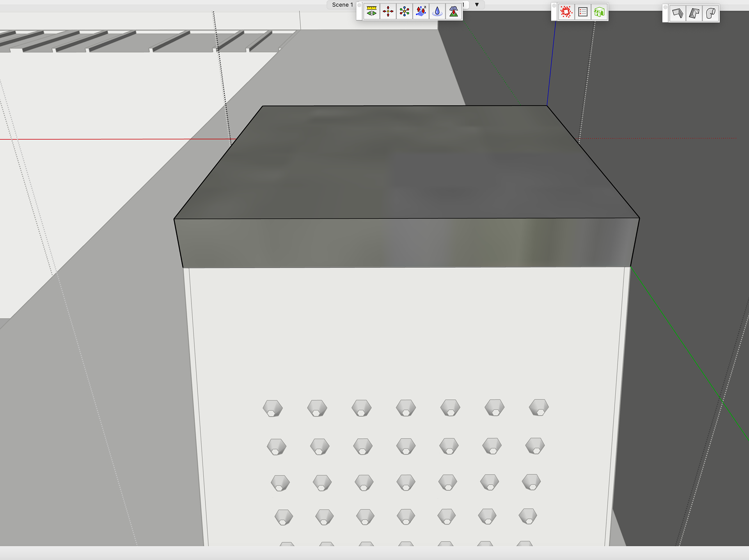
Task: Select the white front panel face
Action: click(x=406, y=332)
